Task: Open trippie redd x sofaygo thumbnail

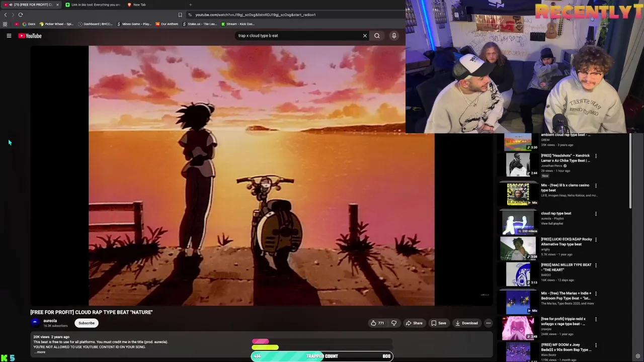Action: coord(518,327)
